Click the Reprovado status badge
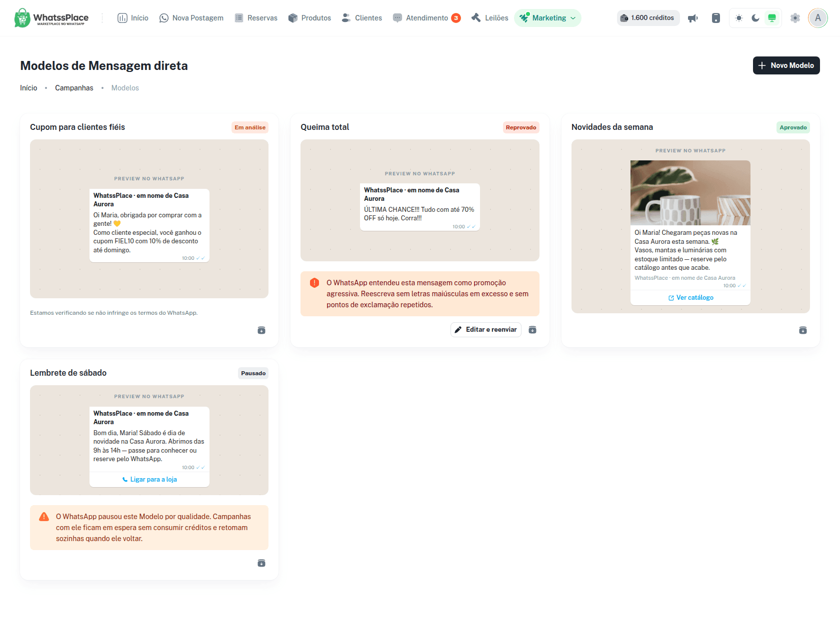The image size is (840, 640). [x=521, y=127]
